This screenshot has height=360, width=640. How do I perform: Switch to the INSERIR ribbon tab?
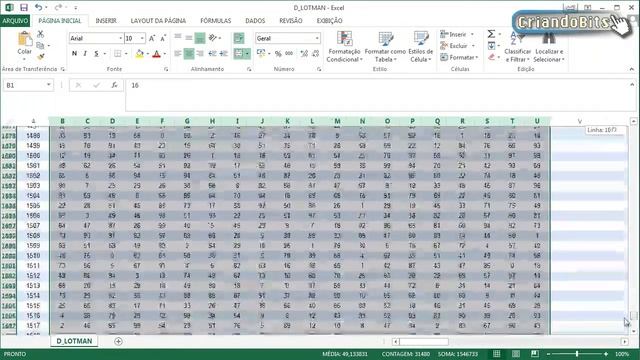coord(106,20)
